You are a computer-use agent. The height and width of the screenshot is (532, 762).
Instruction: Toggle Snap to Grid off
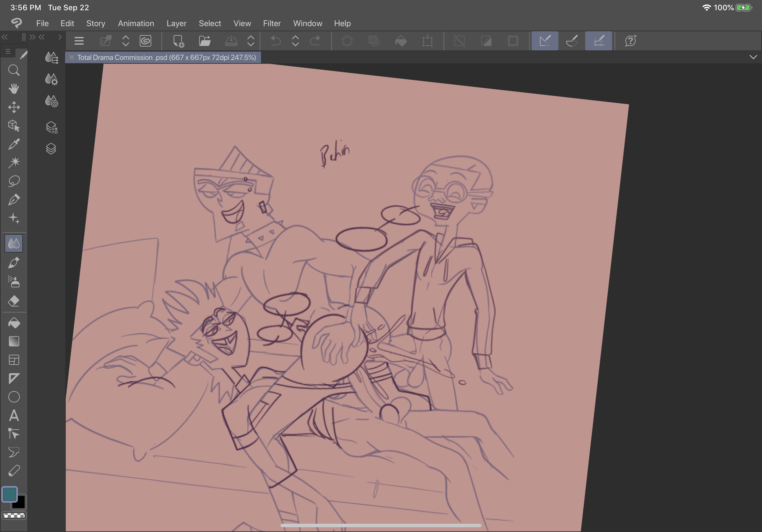tap(598, 41)
